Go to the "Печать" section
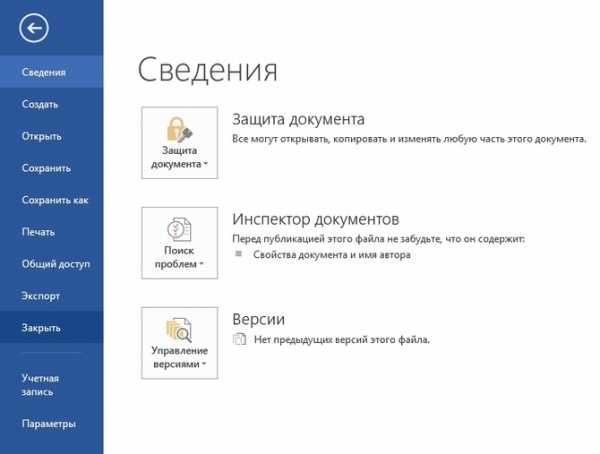The image size is (600, 454). (x=39, y=232)
